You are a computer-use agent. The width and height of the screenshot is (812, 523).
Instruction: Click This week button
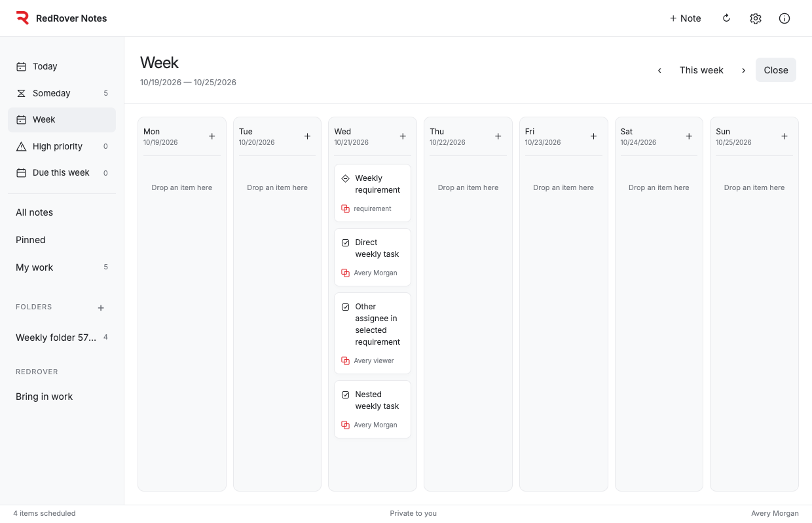pyautogui.click(x=701, y=70)
